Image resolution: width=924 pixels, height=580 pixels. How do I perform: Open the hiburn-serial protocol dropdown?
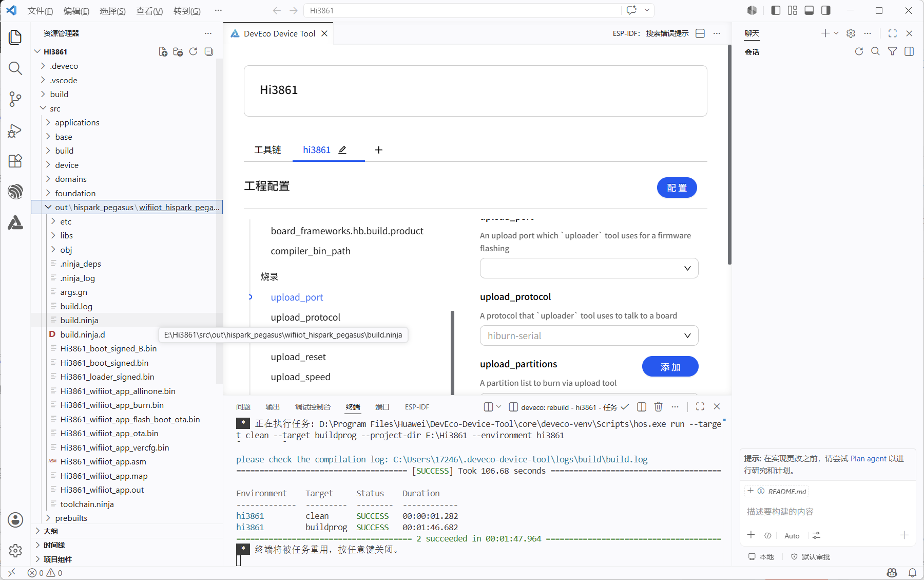589,335
